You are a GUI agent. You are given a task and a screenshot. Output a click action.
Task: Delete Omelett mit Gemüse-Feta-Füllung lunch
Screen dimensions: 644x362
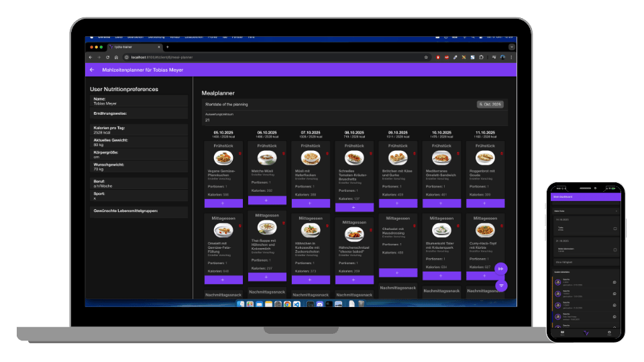[x=240, y=226]
